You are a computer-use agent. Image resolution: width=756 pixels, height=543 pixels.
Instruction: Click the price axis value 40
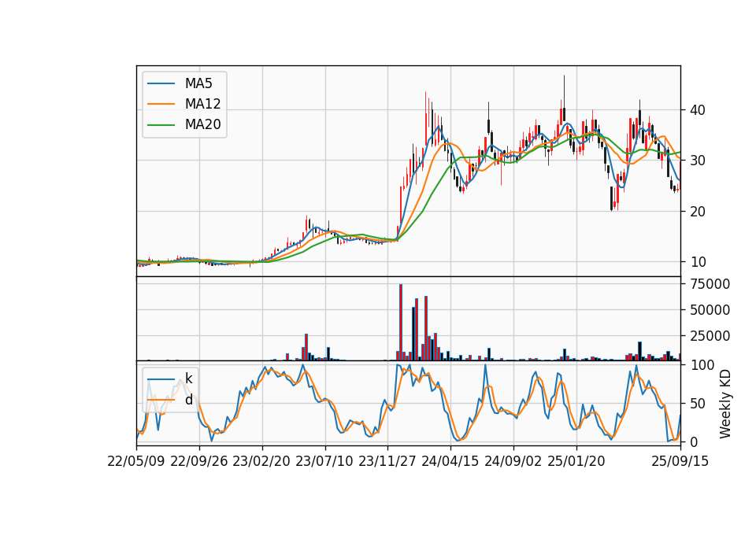[x=698, y=110]
